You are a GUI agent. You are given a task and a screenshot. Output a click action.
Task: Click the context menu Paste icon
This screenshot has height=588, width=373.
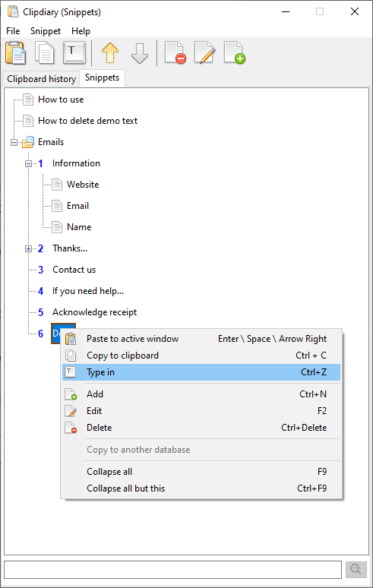coord(71,339)
